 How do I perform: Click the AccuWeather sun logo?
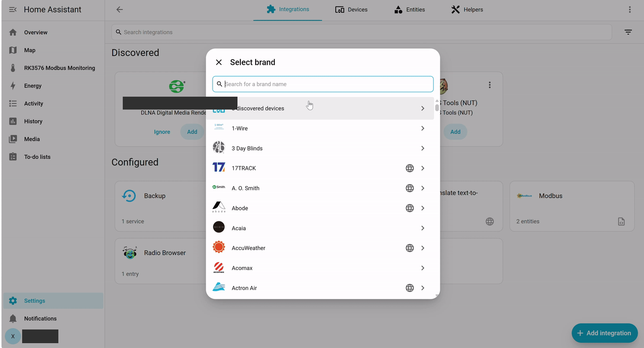pyautogui.click(x=219, y=247)
